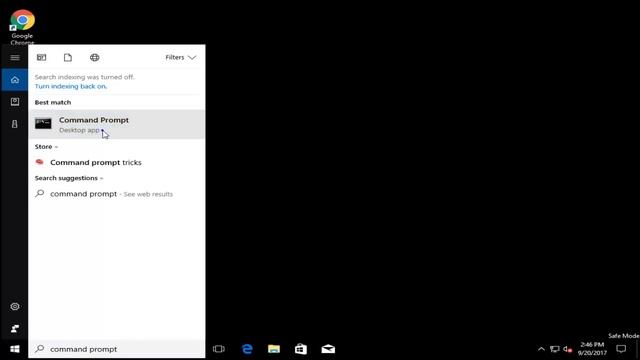Open network status tray icon
The image size is (640, 360).
pos(554,349)
